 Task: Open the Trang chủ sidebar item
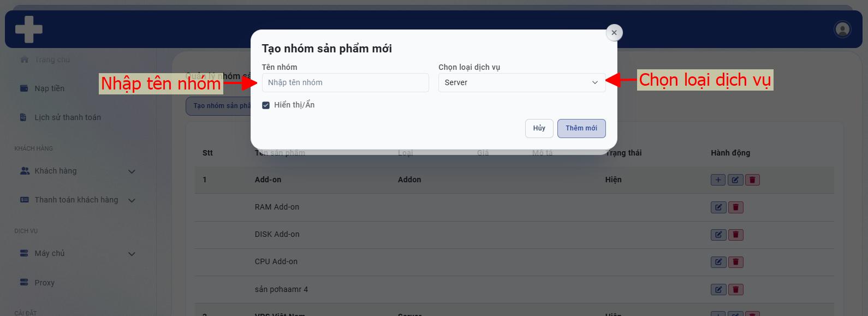[52, 59]
